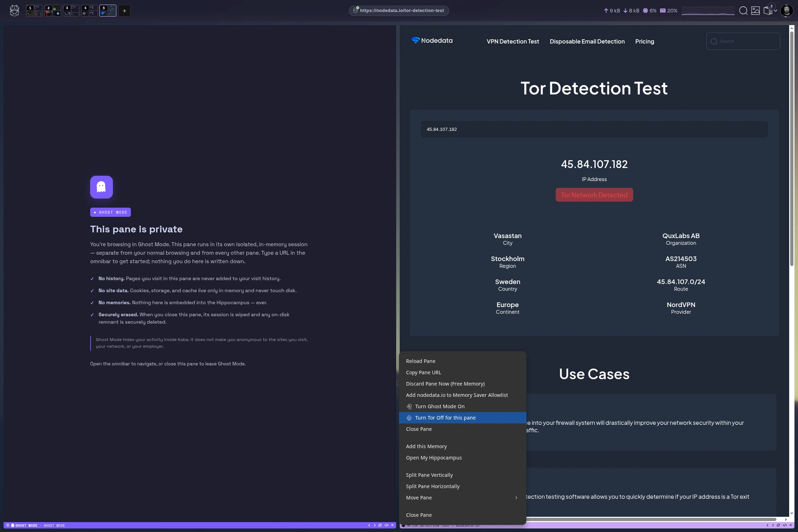Click the Tor shield icon in omnibar
The image size is (798, 532).
(x=355, y=10)
